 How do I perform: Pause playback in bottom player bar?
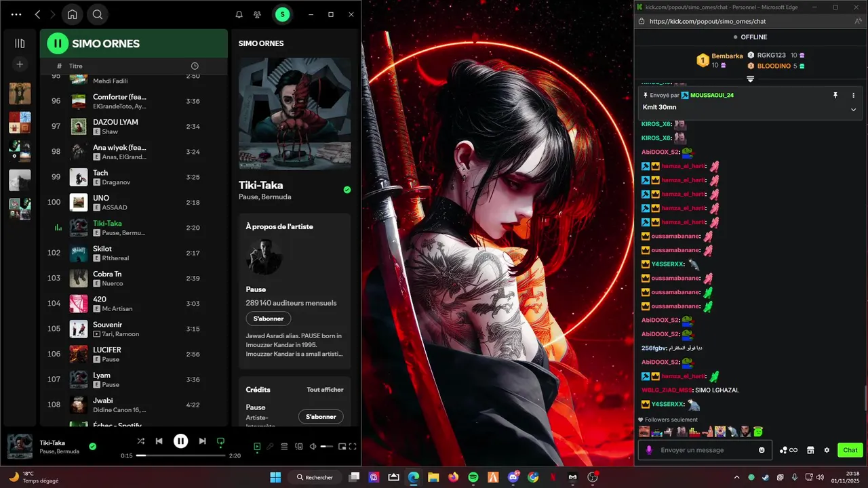(x=180, y=441)
